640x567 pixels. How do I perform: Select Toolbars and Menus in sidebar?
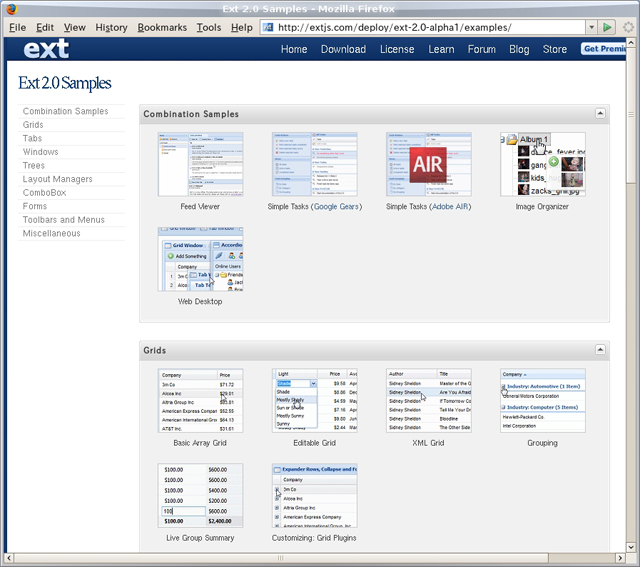64,220
